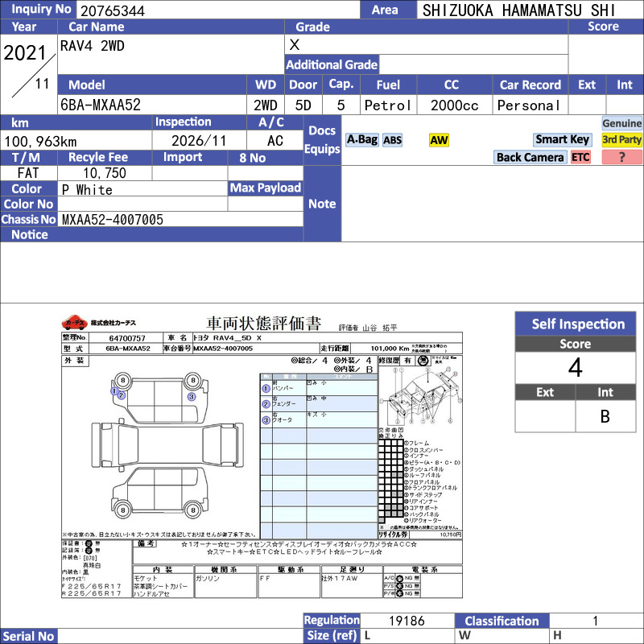This screenshot has width=644, height=644.
Task: Click damage marker 3 on the car diagram
Action: (192, 397)
